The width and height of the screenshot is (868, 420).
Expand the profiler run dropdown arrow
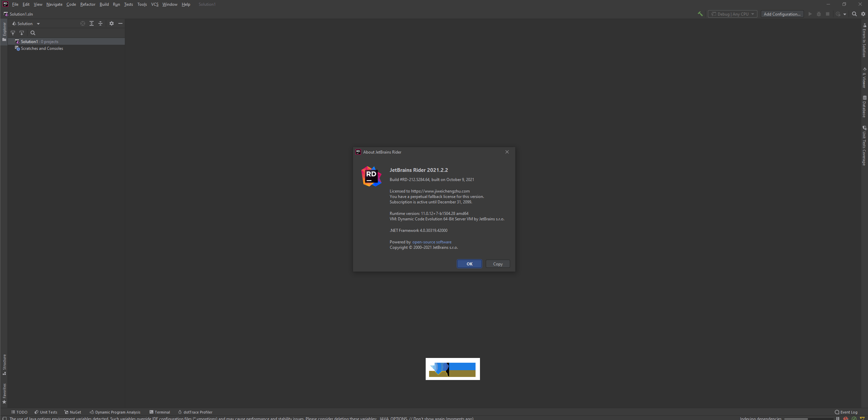pyautogui.click(x=845, y=14)
